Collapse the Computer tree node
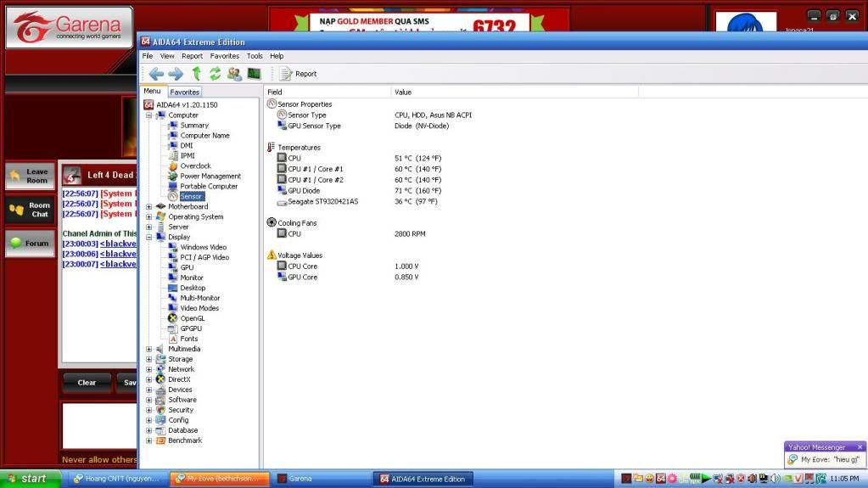 tap(149, 115)
